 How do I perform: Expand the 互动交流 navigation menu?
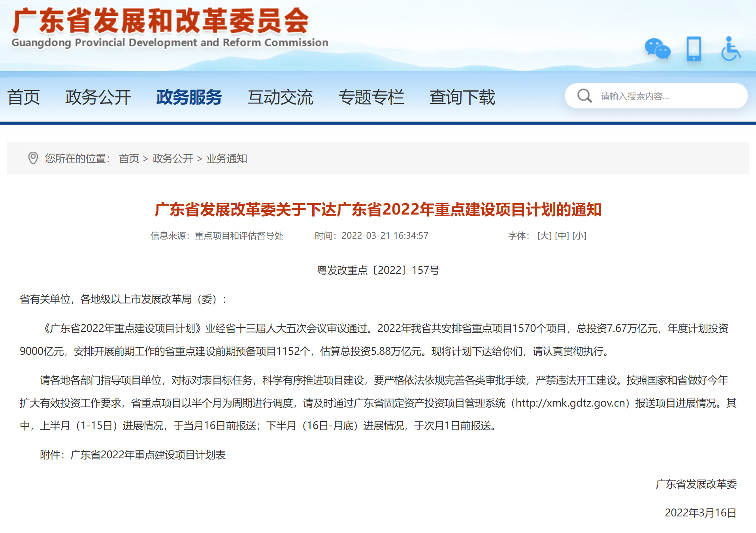point(280,97)
